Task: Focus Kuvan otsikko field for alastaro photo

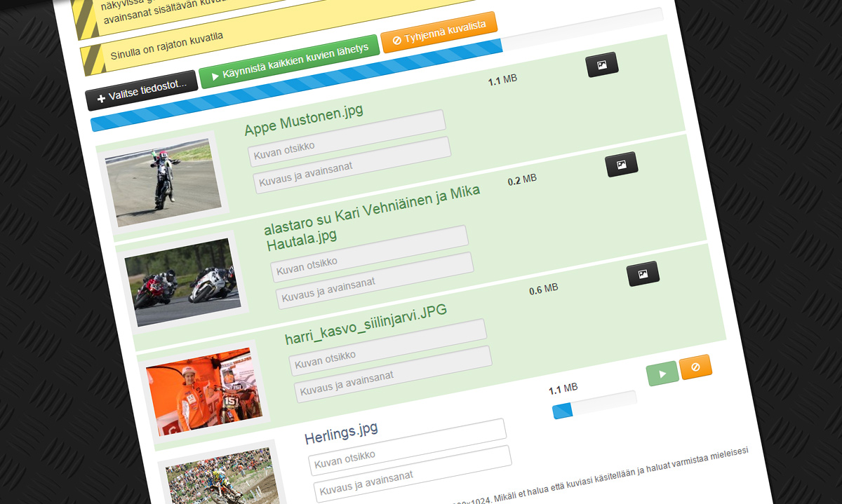Action: (369, 254)
